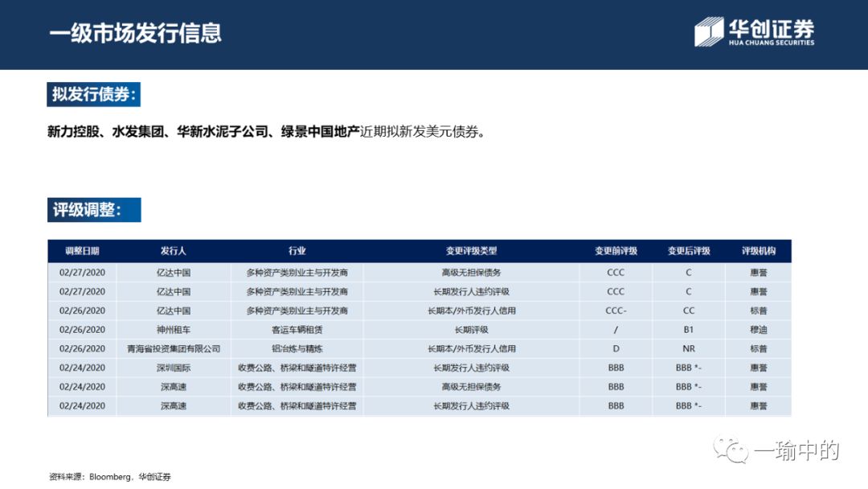Click 收费公路、桥梁和隧道特许经营 in 深圳国际 row

297,368
